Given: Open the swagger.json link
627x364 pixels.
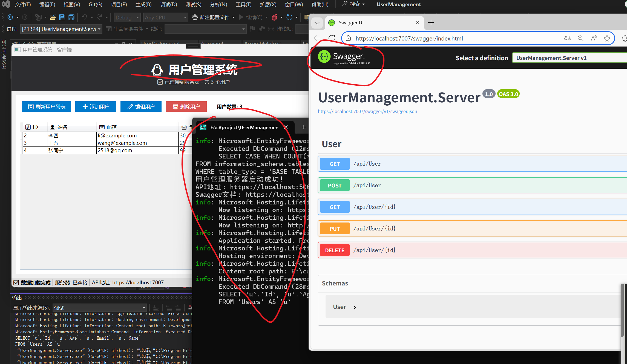Looking at the screenshot, I should click(x=367, y=111).
